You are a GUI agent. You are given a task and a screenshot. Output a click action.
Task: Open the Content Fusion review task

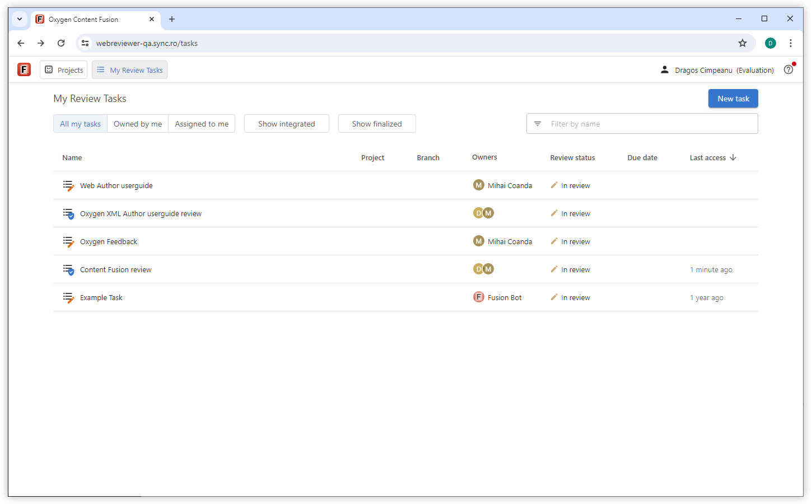click(x=116, y=270)
